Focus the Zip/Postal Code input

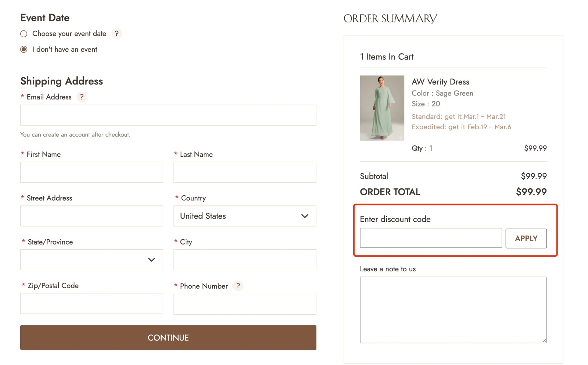92,303
